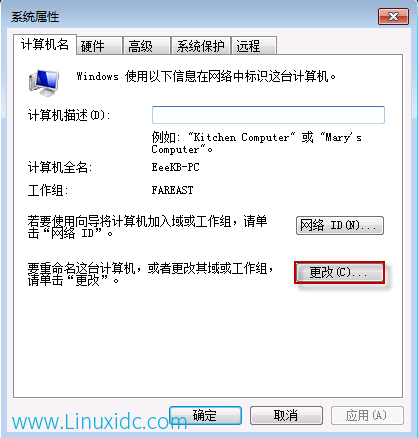Focus the 计算机描述 text field
The width and height of the screenshot is (418, 438).
click(x=268, y=115)
